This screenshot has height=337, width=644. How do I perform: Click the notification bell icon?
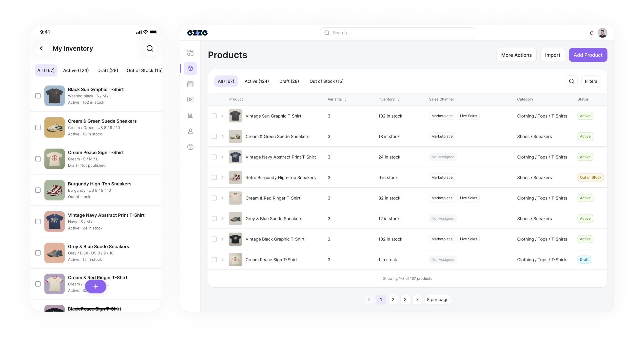[x=591, y=33]
